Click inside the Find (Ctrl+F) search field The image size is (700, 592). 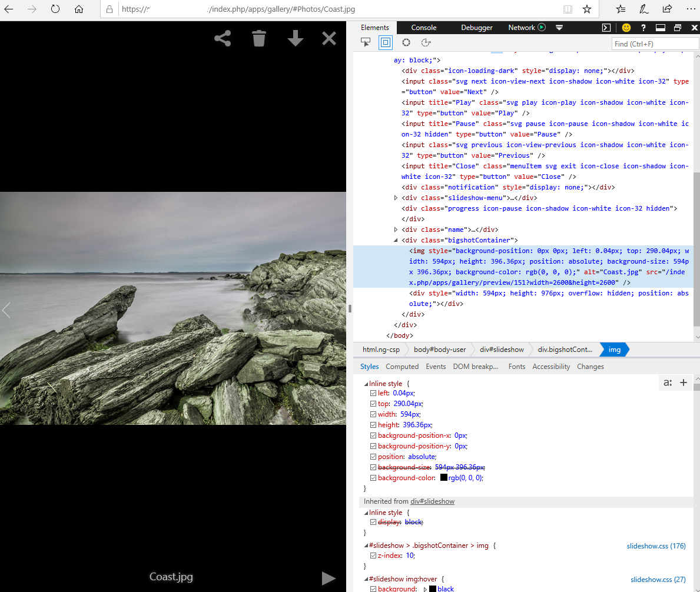[655, 44]
